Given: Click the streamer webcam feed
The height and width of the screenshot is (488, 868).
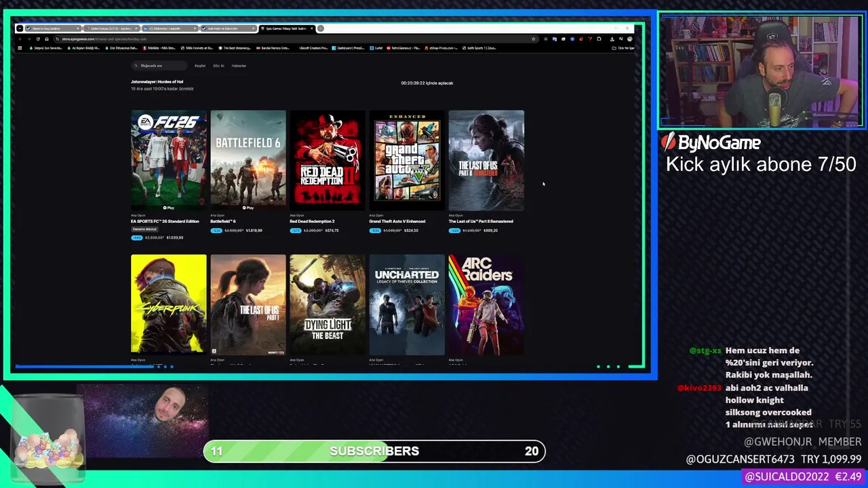Looking at the screenshot, I should pos(762,70).
